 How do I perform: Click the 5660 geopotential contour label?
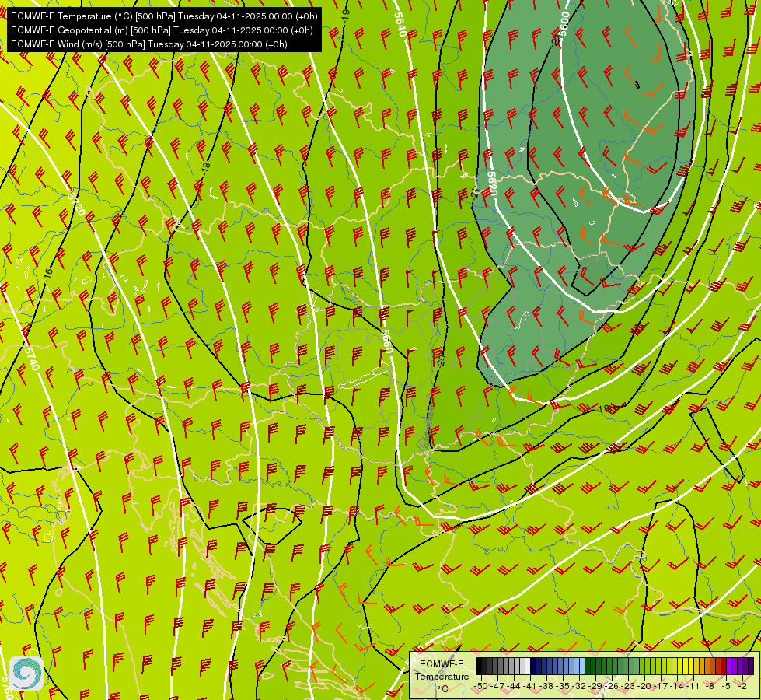pos(386,341)
